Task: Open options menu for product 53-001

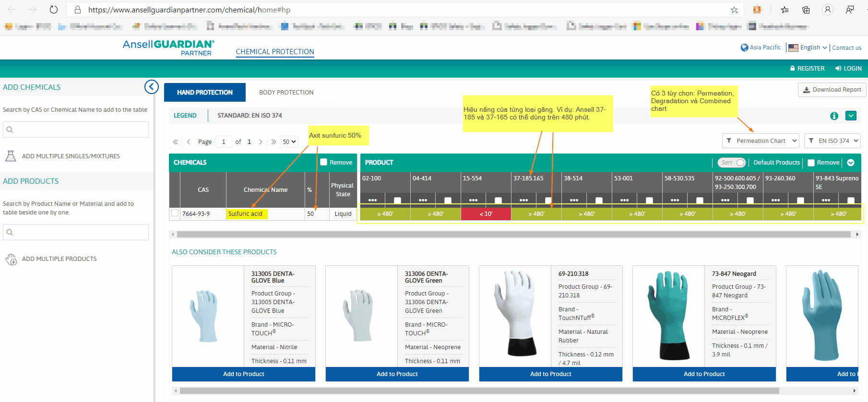Action: pyautogui.click(x=624, y=200)
